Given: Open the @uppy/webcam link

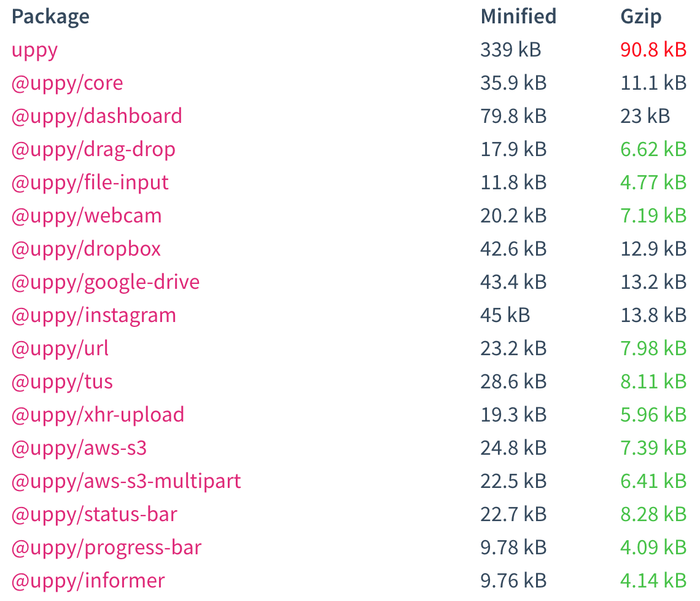Looking at the screenshot, I should [x=87, y=216].
